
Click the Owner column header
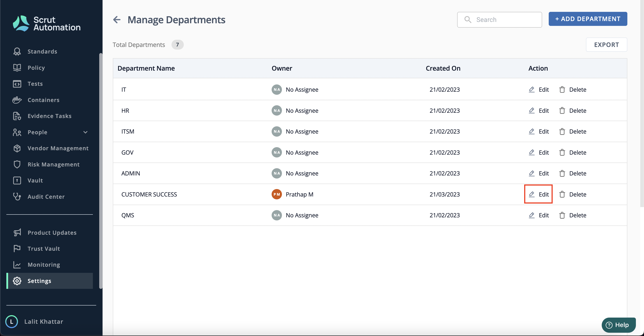[x=282, y=68]
